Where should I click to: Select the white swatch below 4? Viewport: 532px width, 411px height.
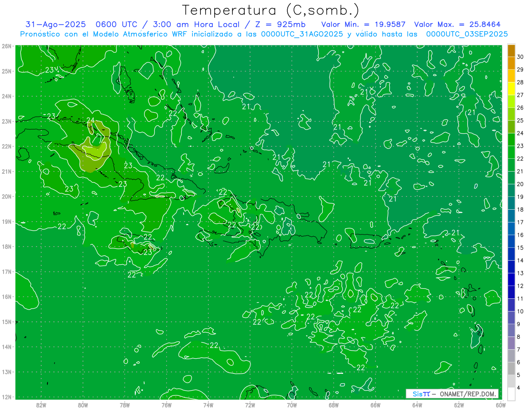(511, 394)
